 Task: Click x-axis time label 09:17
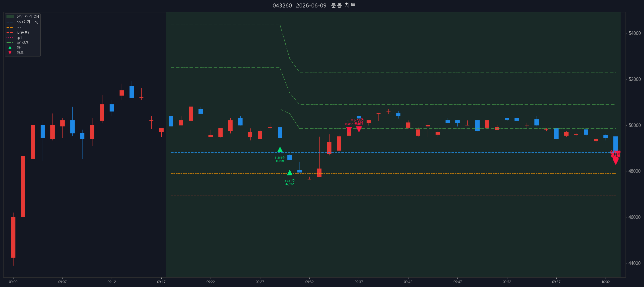click(161, 282)
